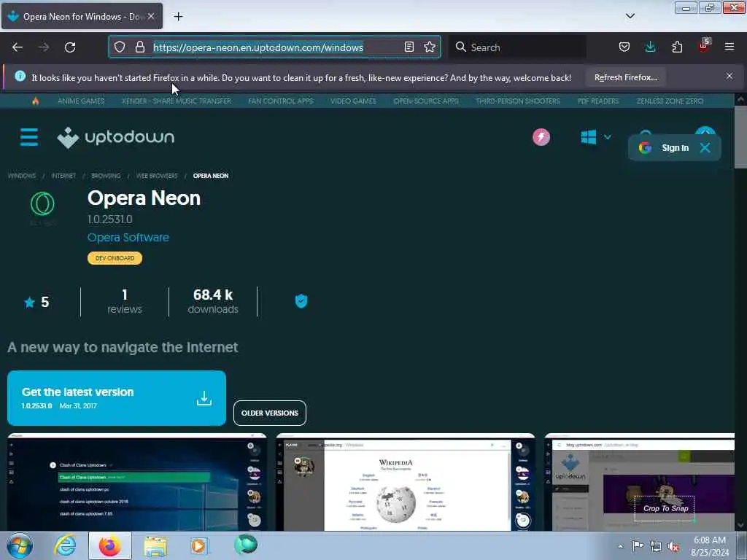Go to the Web Browsers breadcrumb

pyautogui.click(x=157, y=176)
